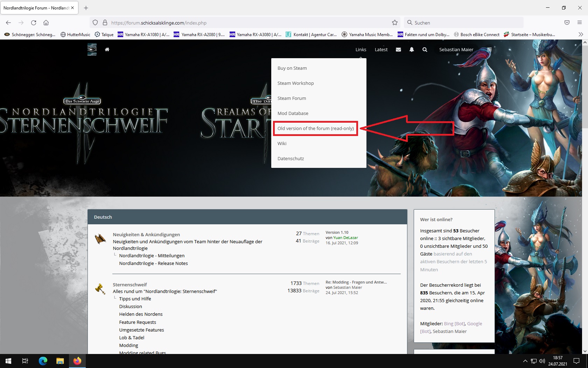Open HutterMusic bookmark

75,34
